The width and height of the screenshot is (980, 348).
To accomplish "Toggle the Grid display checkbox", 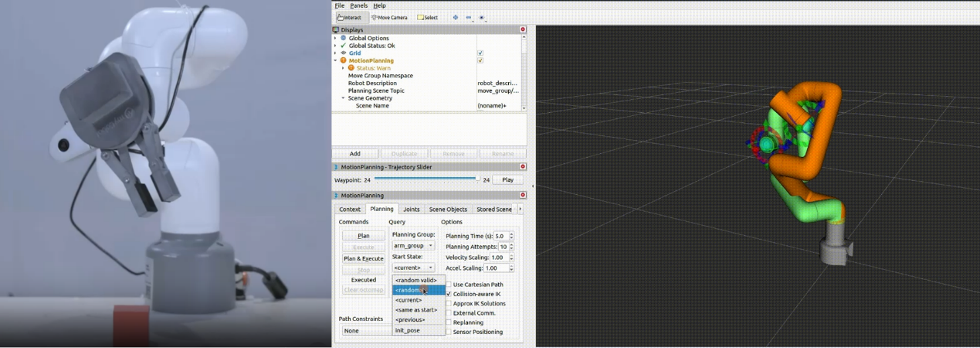I will coord(480,53).
